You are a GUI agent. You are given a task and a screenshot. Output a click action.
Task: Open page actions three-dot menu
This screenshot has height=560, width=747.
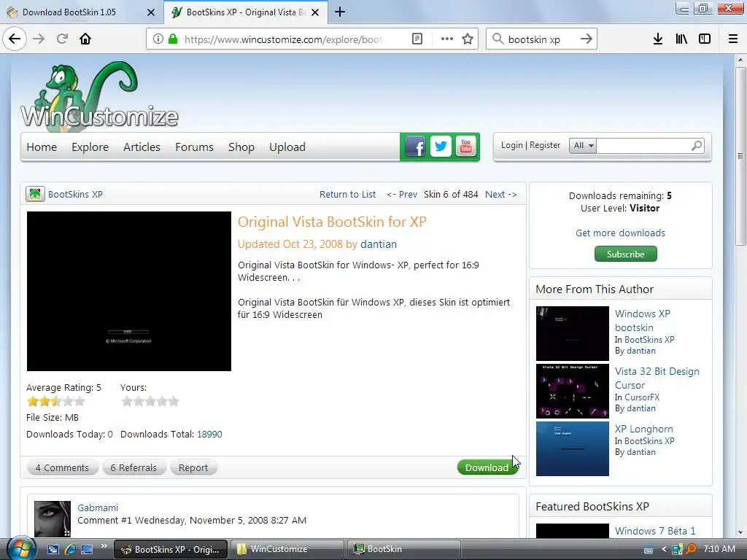pos(447,39)
